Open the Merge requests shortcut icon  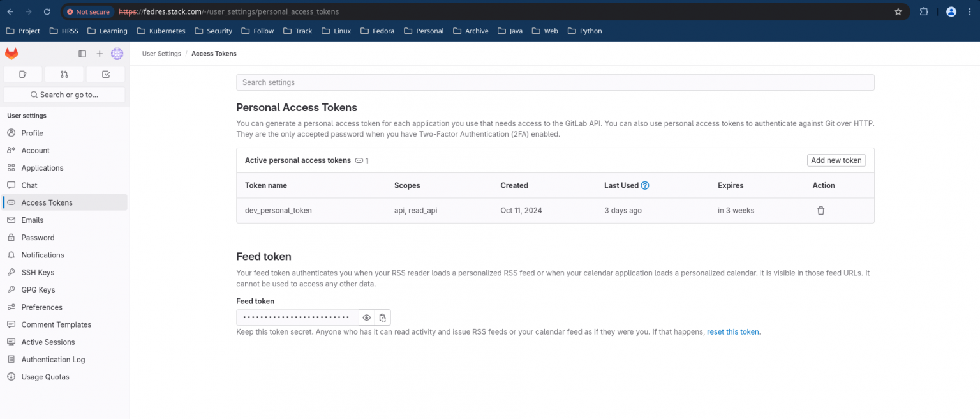(x=64, y=74)
